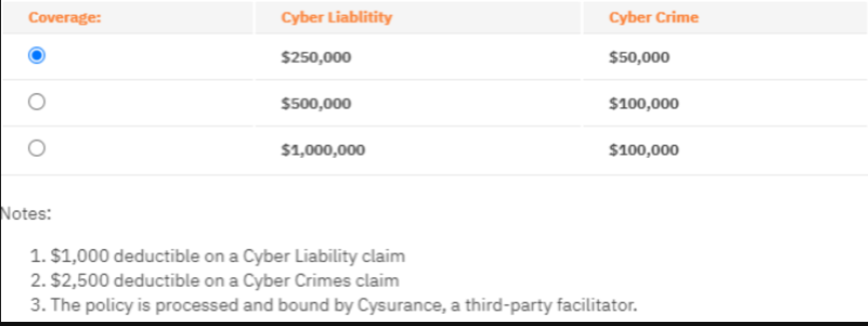The width and height of the screenshot is (868, 326).
Task: Click 'third-party facilitator' phrase in notes
Action: [x=551, y=305]
